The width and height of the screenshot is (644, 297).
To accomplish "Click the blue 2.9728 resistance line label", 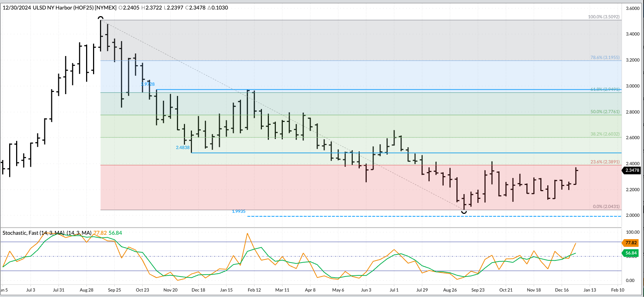I will pyautogui.click(x=148, y=84).
